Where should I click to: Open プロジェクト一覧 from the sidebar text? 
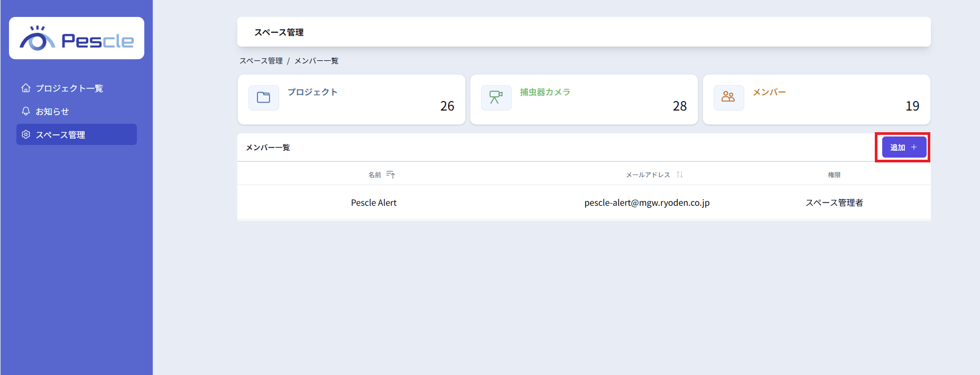(x=69, y=88)
